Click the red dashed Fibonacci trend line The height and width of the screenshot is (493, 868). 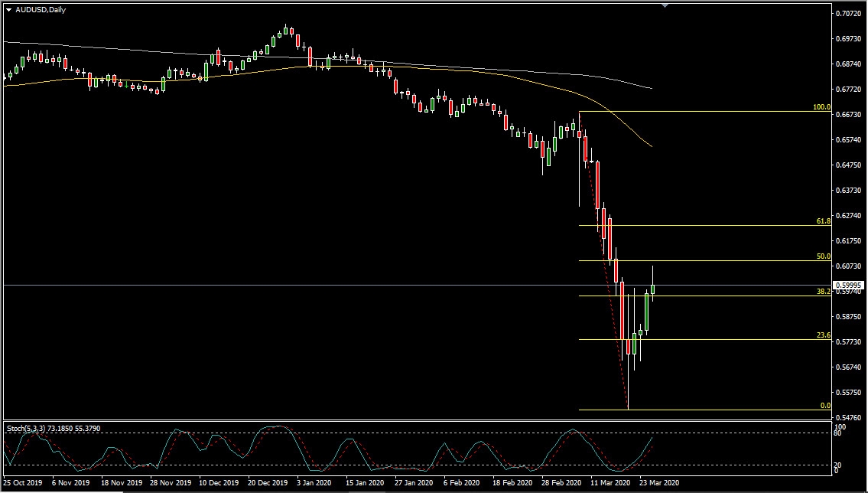[604, 260]
